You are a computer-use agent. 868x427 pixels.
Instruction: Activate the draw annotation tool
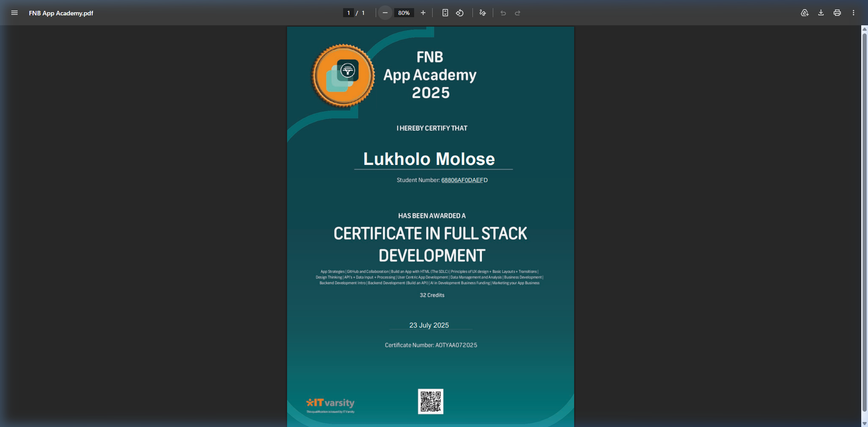(483, 13)
